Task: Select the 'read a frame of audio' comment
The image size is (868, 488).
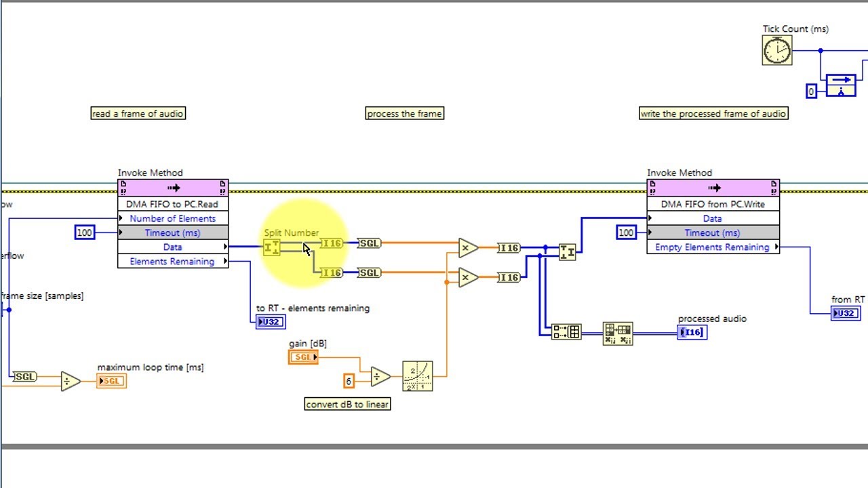Action: click(138, 113)
